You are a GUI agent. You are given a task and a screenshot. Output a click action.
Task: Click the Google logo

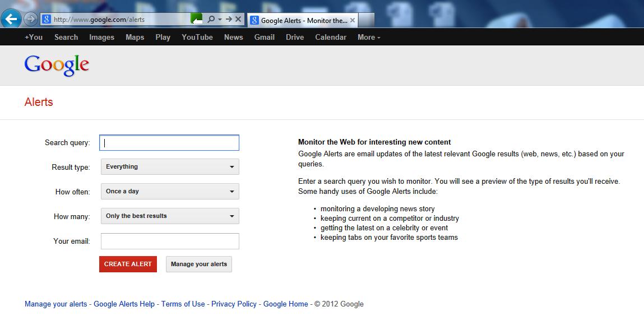pyautogui.click(x=57, y=65)
